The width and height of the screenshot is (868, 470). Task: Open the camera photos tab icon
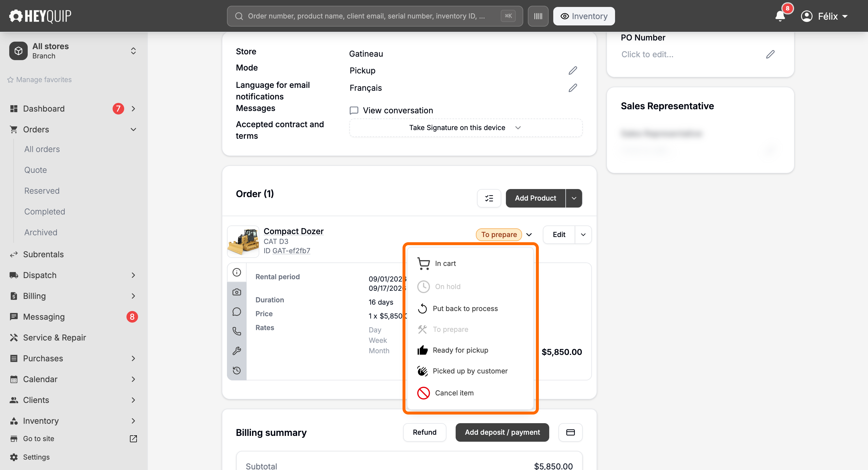tap(237, 292)
